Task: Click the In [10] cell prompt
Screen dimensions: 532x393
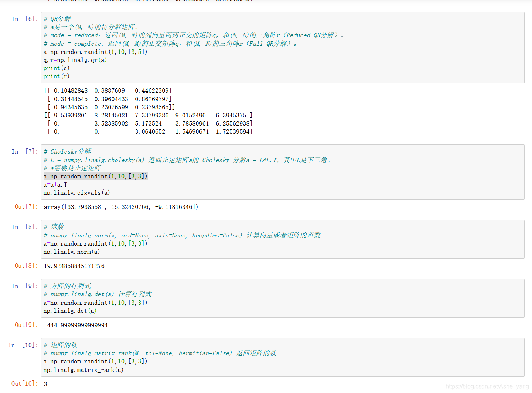Action: pos(23,345)
